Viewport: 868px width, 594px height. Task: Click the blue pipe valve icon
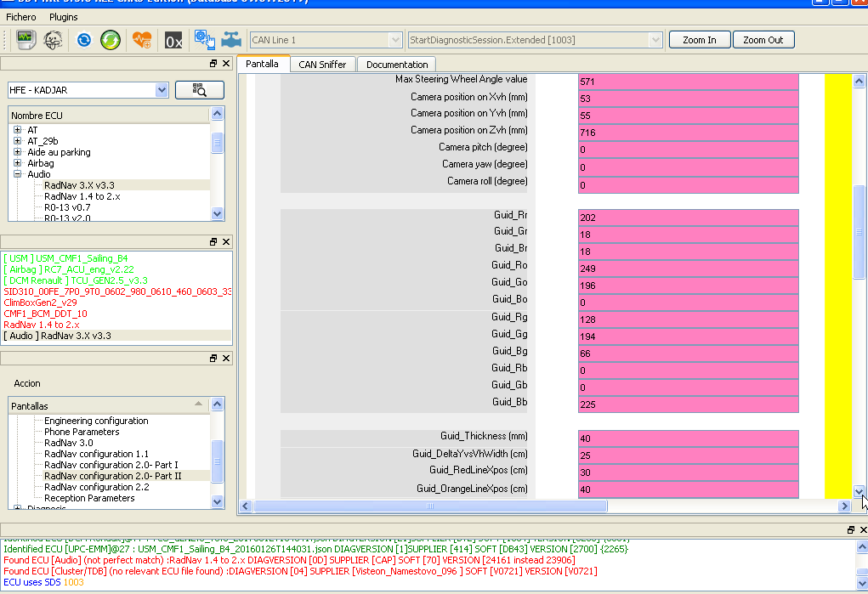231,40
